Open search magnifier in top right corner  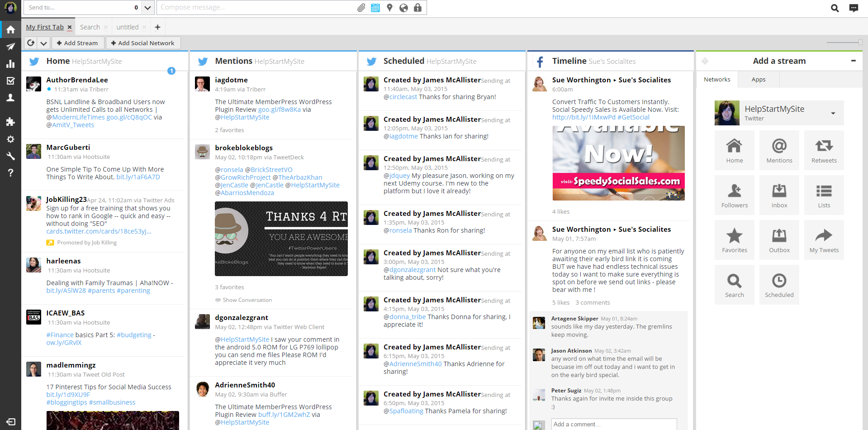[835, 8]
